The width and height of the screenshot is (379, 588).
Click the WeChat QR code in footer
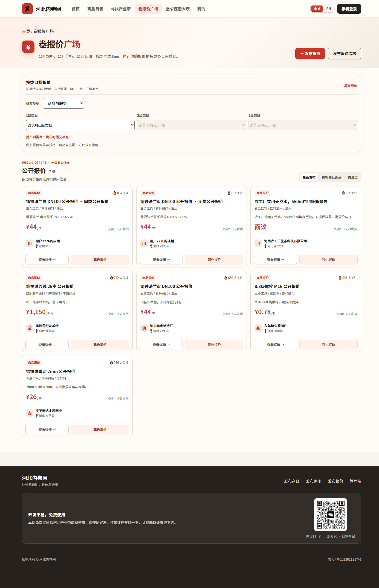click(330, 515)
